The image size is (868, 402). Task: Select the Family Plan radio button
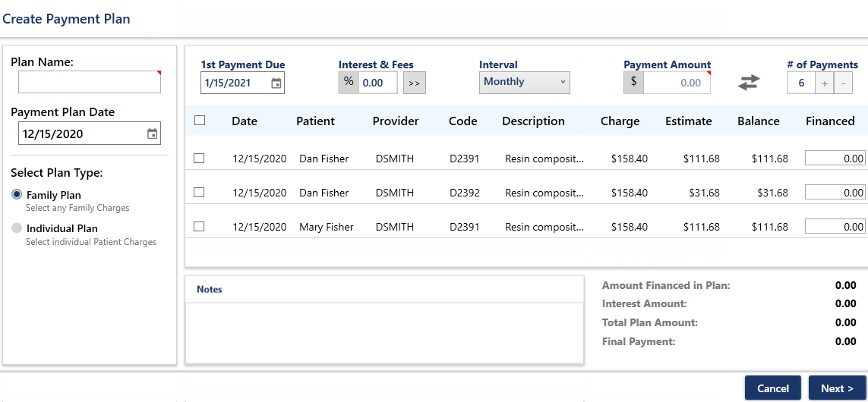click(x=17, y=195)
